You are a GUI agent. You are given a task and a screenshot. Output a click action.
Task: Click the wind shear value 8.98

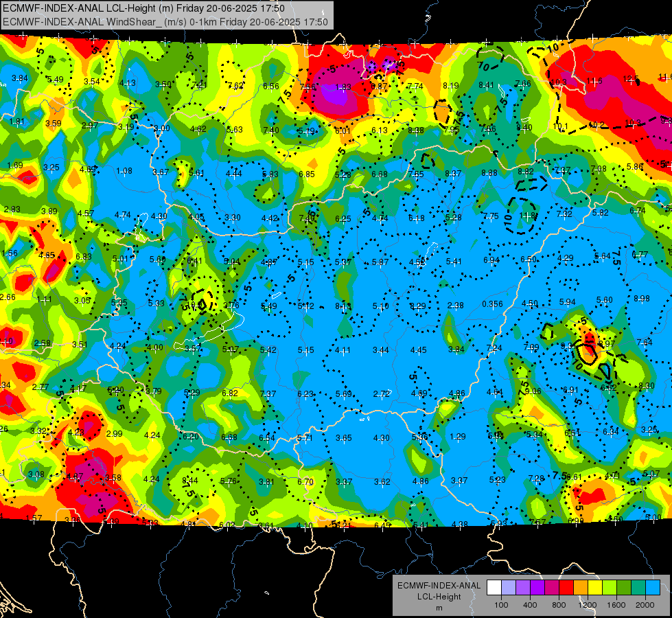pyautogui.click(x=642, y=298)
